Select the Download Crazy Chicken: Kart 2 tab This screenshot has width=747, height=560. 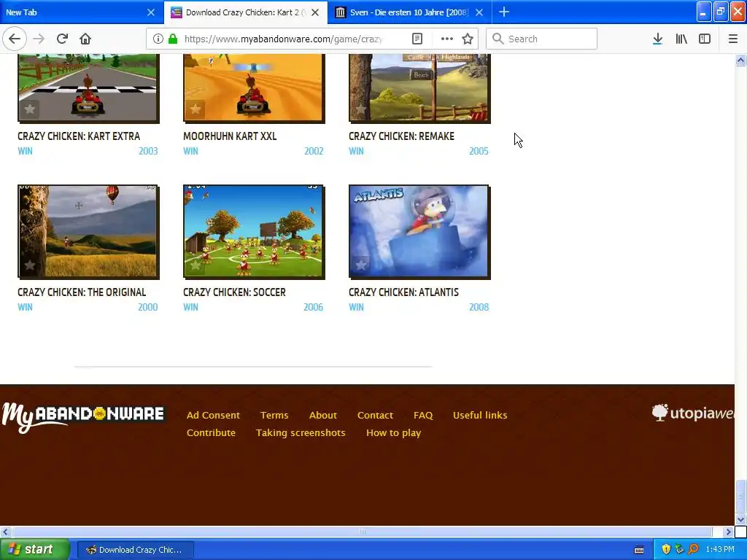click(x=239, y=12)
